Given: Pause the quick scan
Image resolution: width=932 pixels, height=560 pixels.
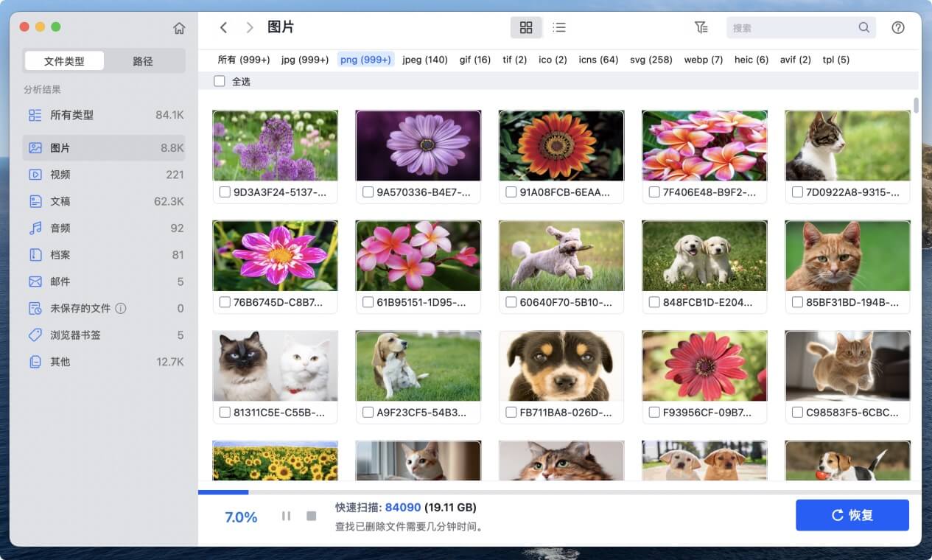Looking at the screenshot, I should (x=286, y=516).
